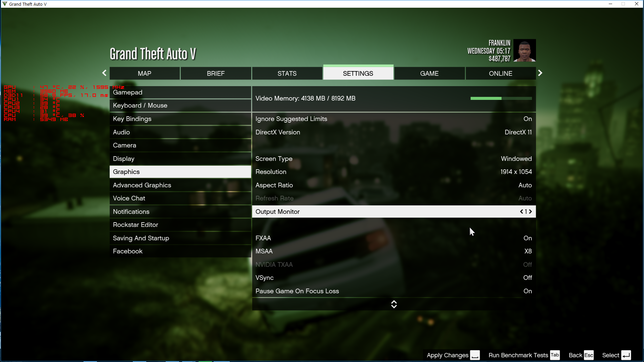Screen dimensions: 644x362
Task: Click the Grand Theft Auto V heading
Action: tap(153, 54)
